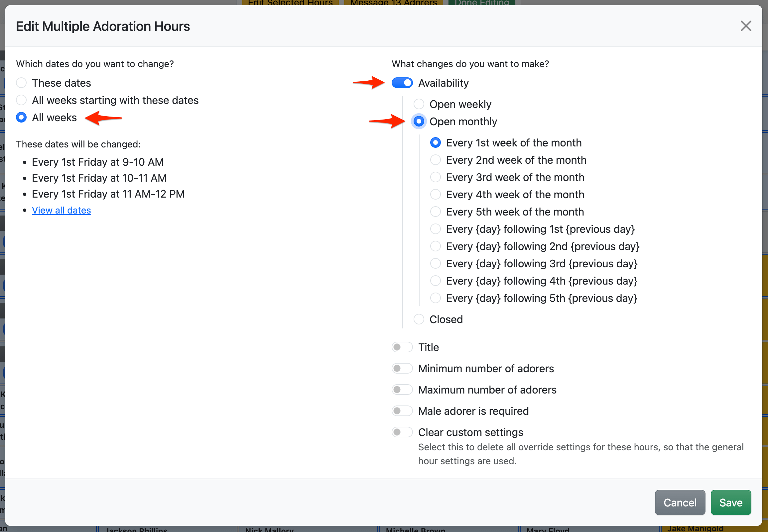
Task: Select the All weeks radio button
Action: pos(21,117)
